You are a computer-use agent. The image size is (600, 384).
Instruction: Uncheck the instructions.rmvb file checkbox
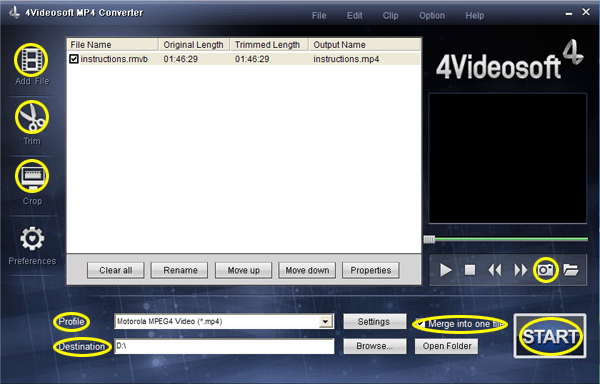coord(74,59)
